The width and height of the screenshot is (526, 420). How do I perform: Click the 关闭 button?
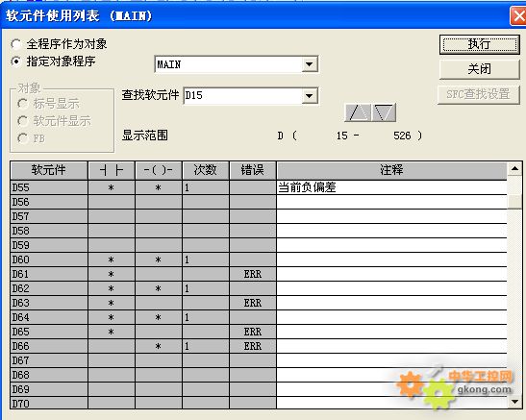coord(480,69)
